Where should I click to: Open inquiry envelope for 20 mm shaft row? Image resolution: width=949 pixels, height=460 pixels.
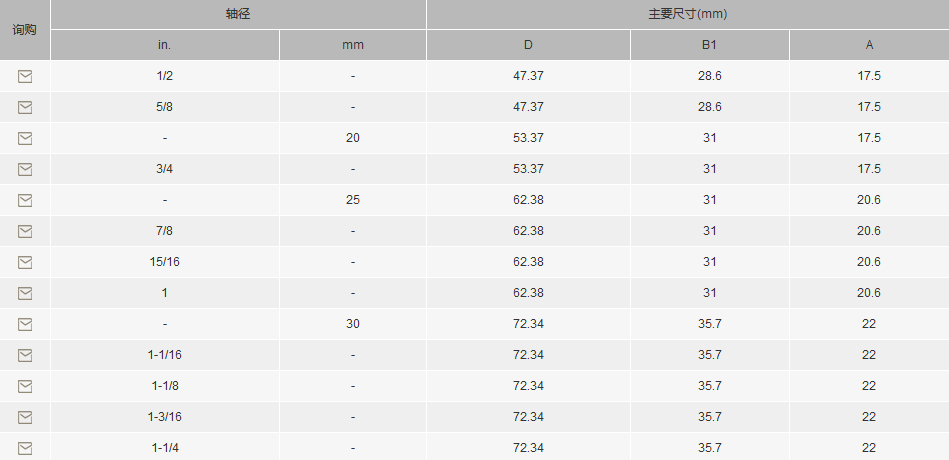coord(25,139)
